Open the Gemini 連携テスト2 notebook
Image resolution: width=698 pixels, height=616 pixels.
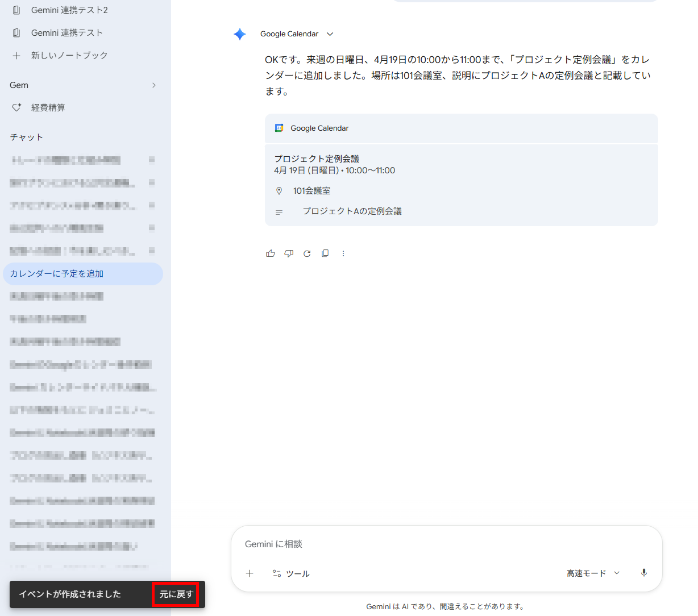coord(69,10)
